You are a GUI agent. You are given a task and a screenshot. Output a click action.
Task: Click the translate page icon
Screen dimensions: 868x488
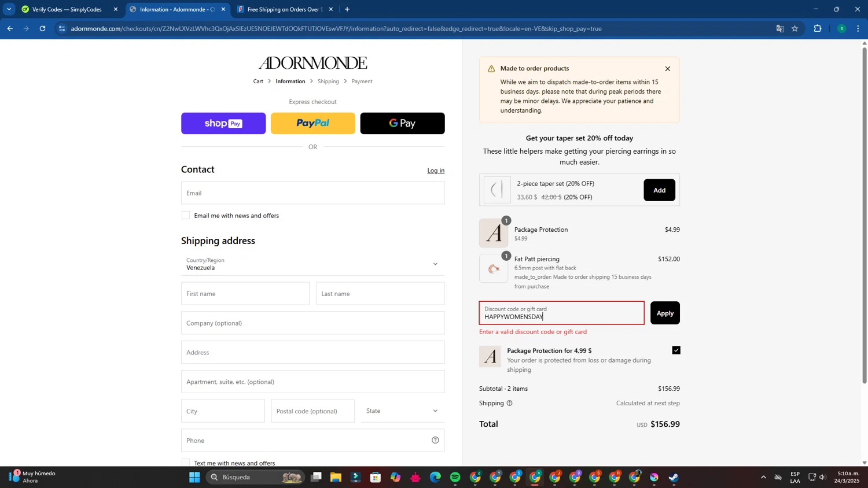780,28
